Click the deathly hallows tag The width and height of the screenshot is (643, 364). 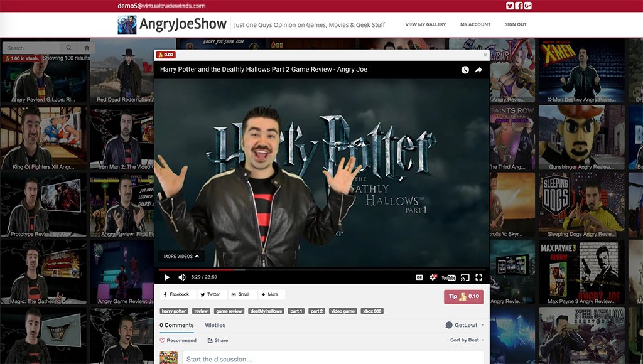tap(266, 311)
